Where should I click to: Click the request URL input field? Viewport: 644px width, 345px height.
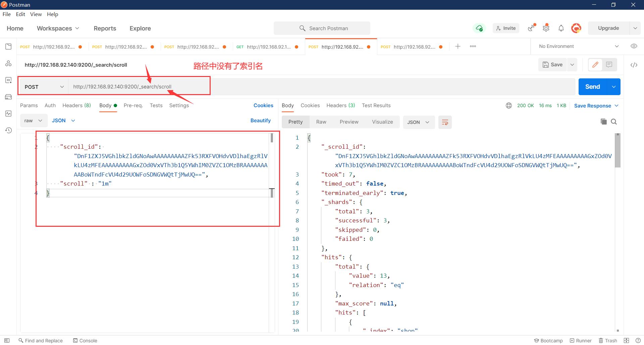click(x=322, y=87)
